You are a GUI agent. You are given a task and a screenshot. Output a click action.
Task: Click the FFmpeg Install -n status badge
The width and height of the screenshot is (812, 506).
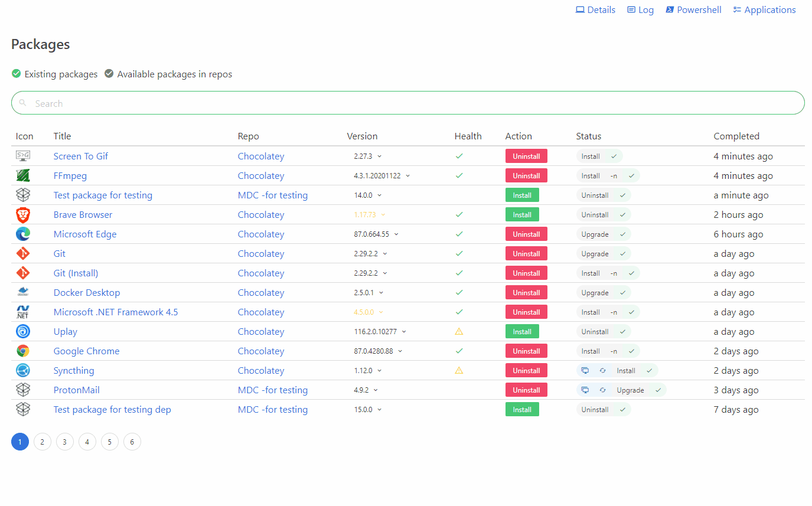point(608,175)
